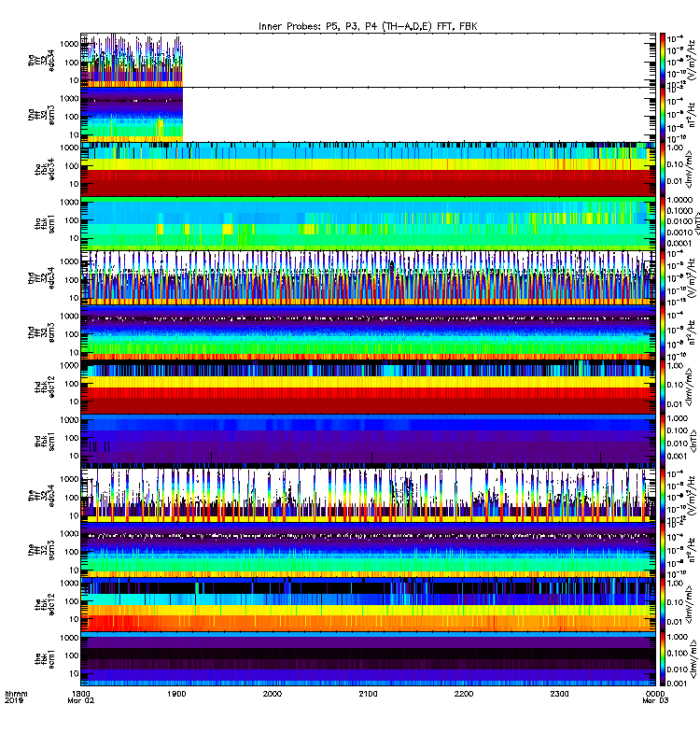This screenshot has width=700, height=747.
Task: Select the color bar of thd fbk scm1 panel
Action: click(662, 441)
